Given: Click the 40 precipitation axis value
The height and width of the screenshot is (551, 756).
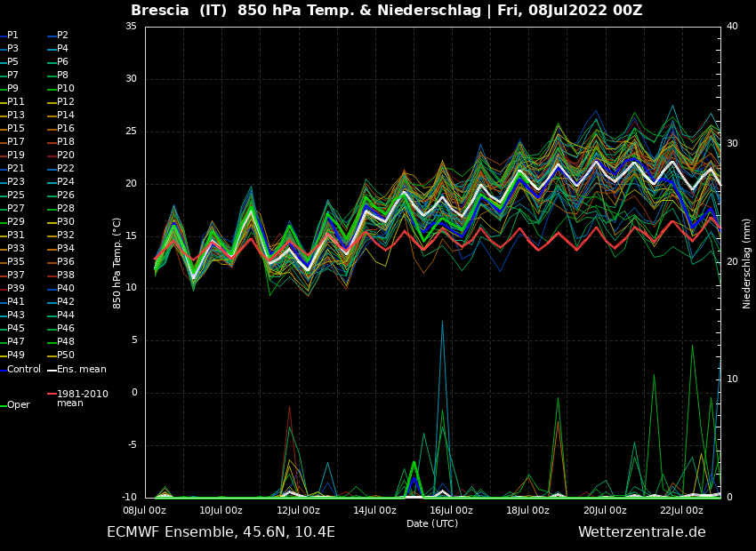Looking at the screenshot, I should pyautogui.click(x=732, y=26).
